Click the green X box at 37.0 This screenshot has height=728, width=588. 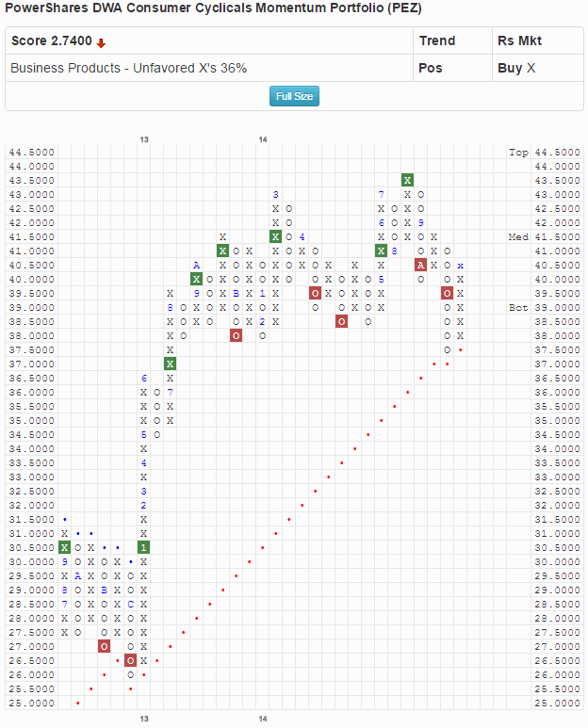click(x=170, y=364)
